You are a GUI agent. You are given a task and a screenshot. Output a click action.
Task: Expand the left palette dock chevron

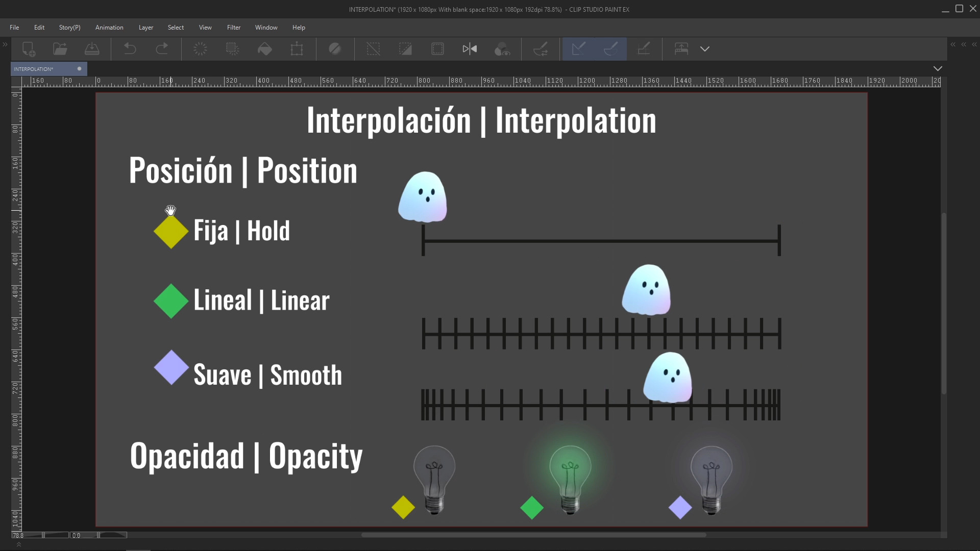tap(5, 45)
